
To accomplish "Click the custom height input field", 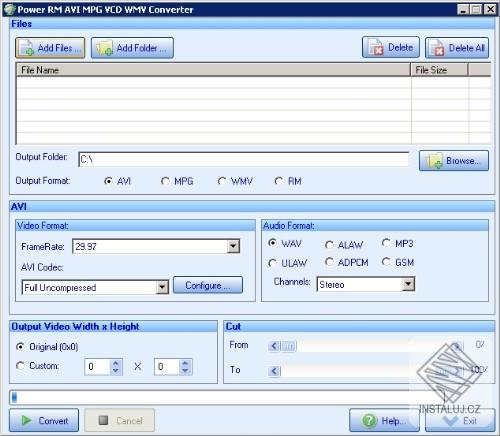I will click(x=167, y=367).
